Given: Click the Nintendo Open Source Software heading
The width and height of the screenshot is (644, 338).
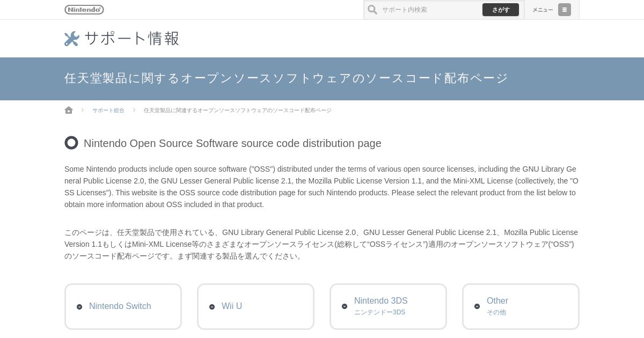Looking at the screenshot, I should [232, 143].
